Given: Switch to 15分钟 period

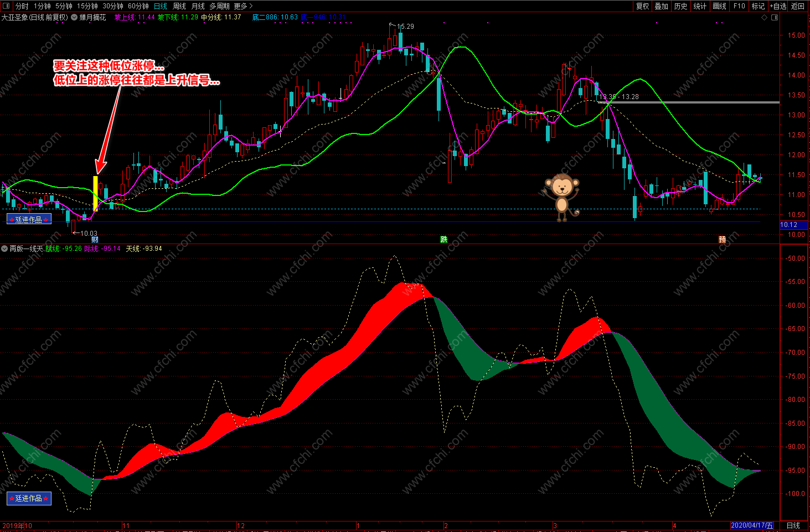Looking at the screenshot, I should pos(87,6).
